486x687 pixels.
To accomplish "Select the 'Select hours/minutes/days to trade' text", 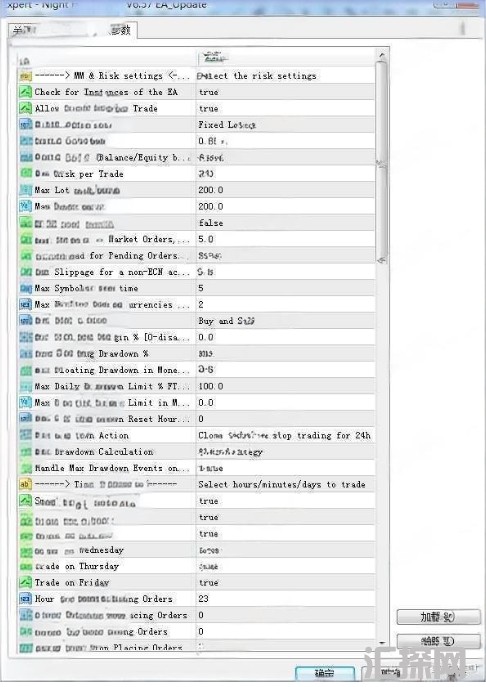I will tap(282, 485).
